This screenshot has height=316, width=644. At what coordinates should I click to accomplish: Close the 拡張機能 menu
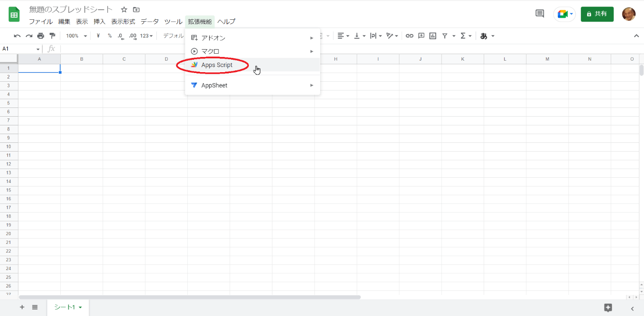coord(200,22)
